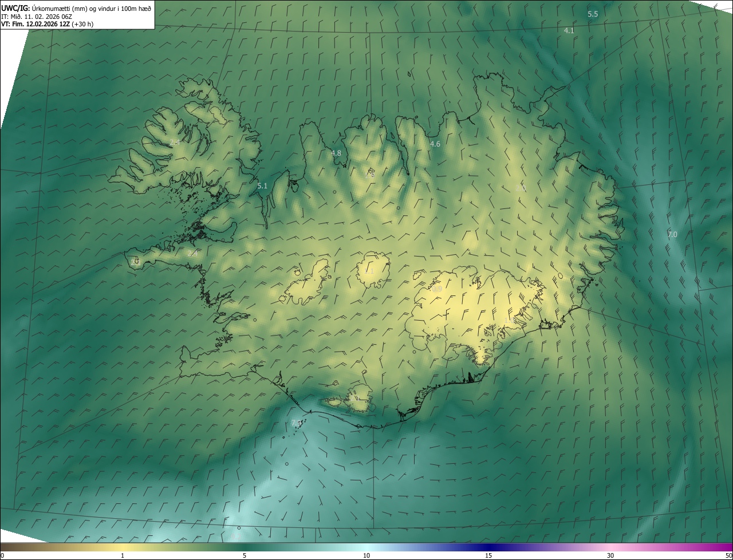Click the 1 tick on the color scale
Viewport: 733px width, 560px height.
123,555
